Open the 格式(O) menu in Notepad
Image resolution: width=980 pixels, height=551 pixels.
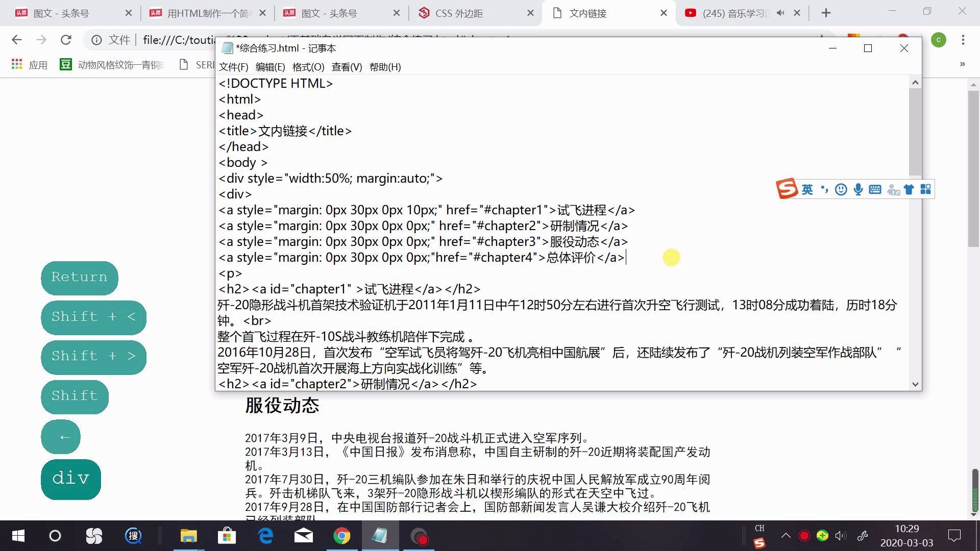[308, 67]
